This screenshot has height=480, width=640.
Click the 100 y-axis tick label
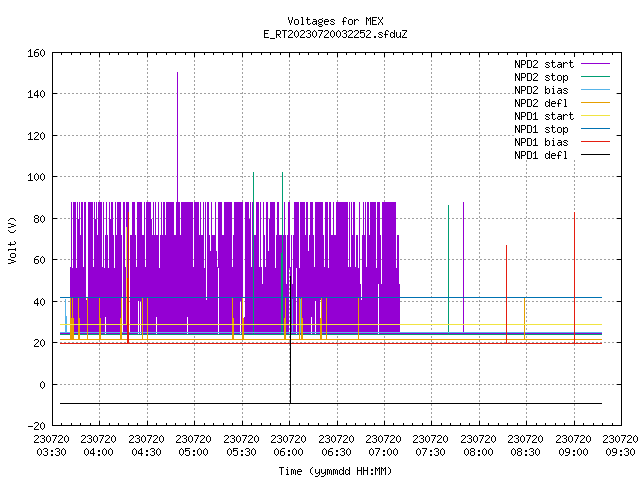(x=36, y=177)
